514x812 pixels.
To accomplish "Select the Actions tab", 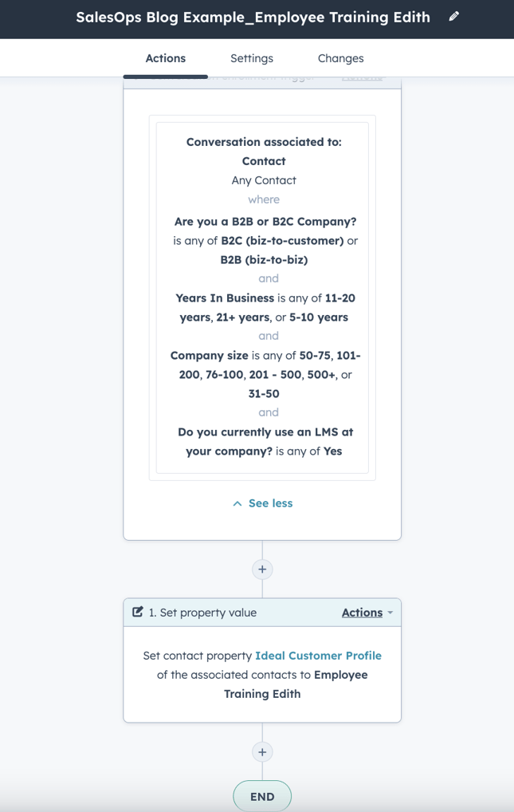I will [x=165, y=58].
